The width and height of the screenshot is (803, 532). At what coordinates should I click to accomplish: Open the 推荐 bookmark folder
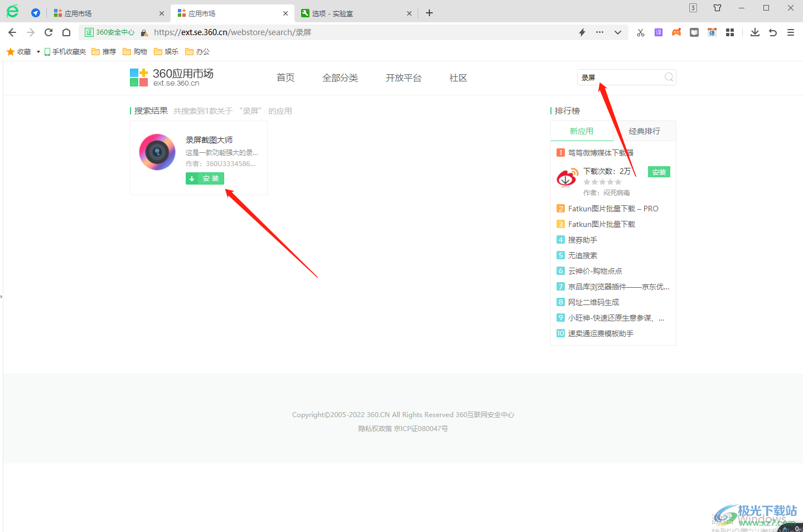point(104,52)
